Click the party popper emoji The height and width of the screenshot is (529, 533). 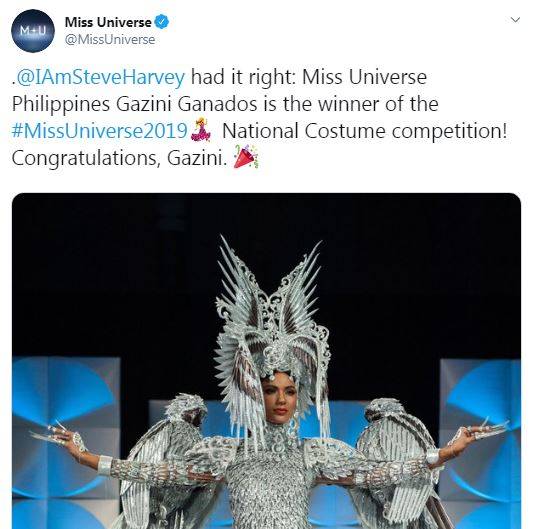[246, 156]
